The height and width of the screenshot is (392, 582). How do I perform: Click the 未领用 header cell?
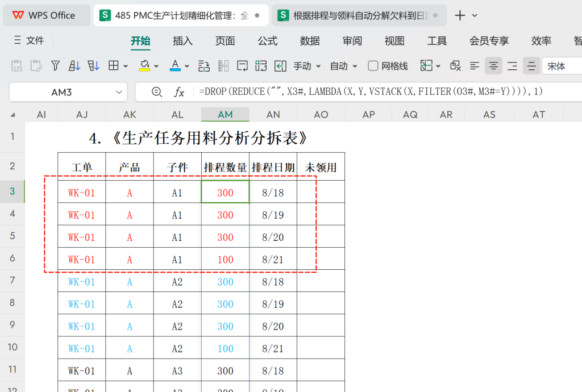(x=321, y=167)
